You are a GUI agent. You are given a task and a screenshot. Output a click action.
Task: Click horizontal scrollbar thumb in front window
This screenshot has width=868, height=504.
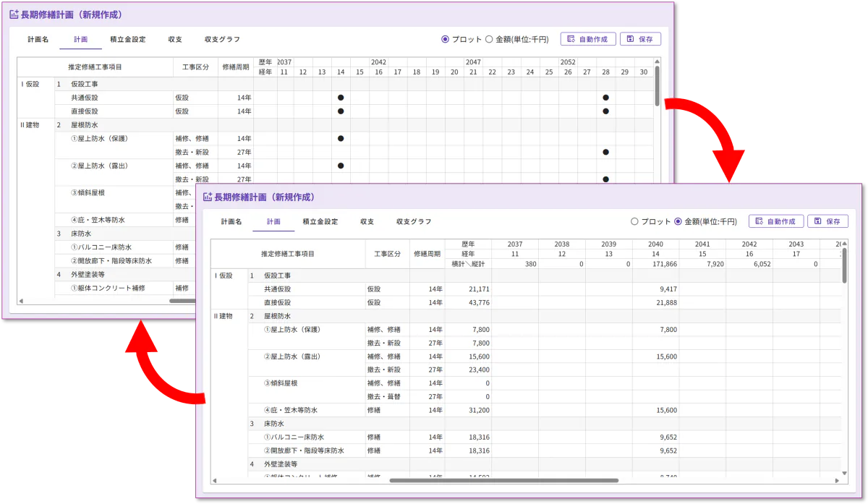tap(503, 480)
